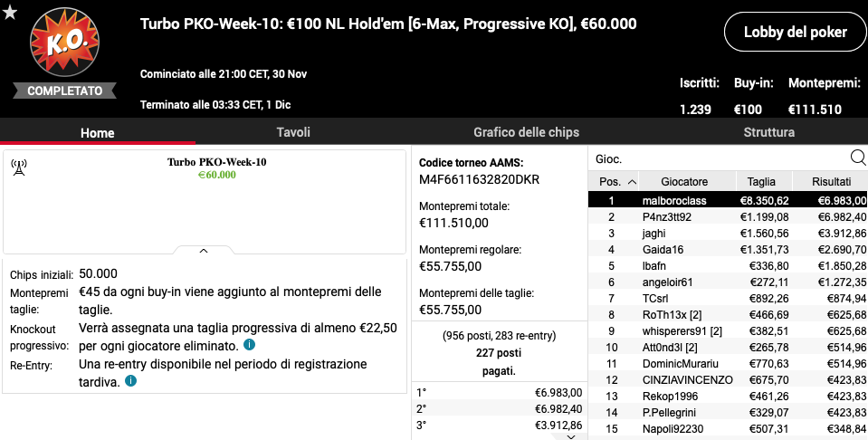Click the player search magnifier icon
Screen dimensions: 868x440
857,158
